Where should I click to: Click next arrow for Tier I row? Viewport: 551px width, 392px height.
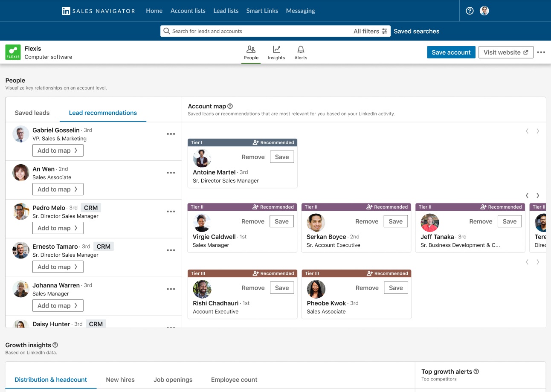pos(538,131)
